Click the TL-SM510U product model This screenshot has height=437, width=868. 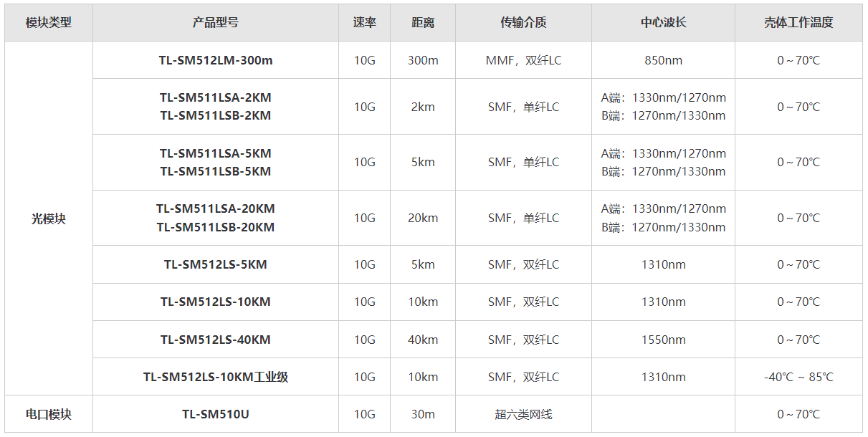click(x=216, y=414)
